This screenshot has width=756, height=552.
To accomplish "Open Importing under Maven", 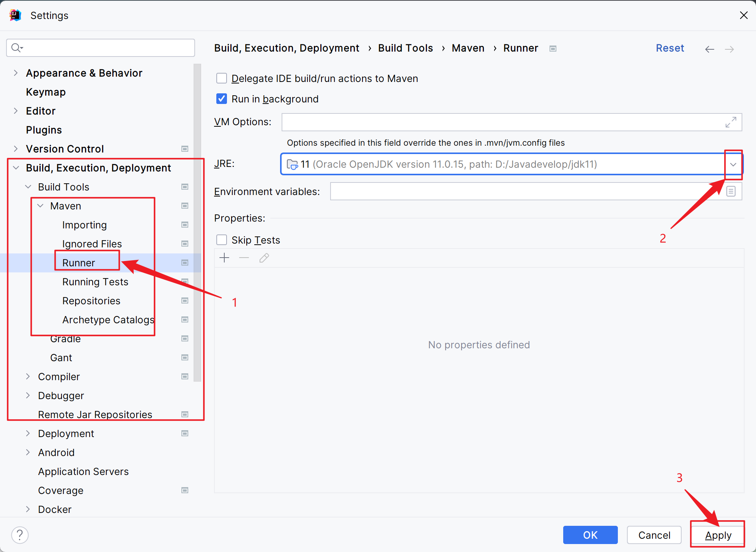I will click(84, 225).
